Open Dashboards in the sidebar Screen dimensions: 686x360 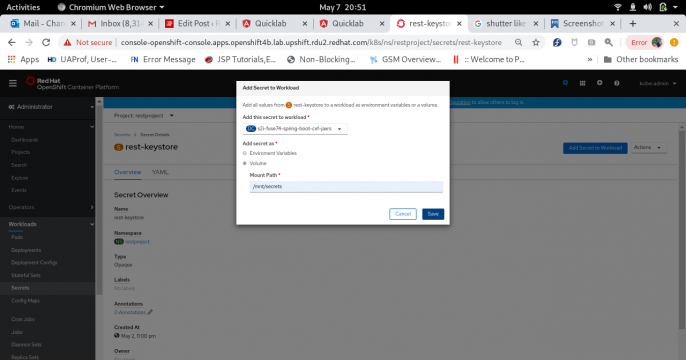click(24, 140)
